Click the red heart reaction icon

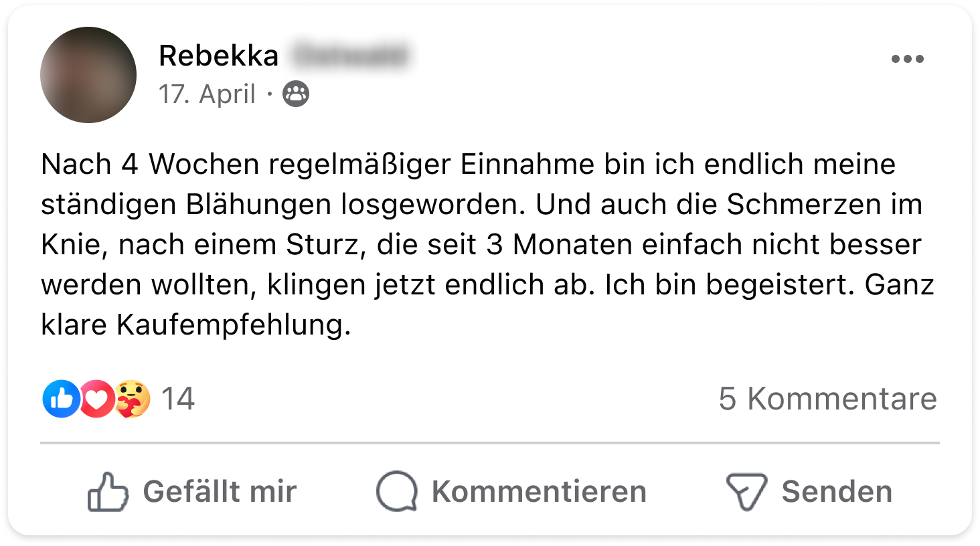point(97,399)
